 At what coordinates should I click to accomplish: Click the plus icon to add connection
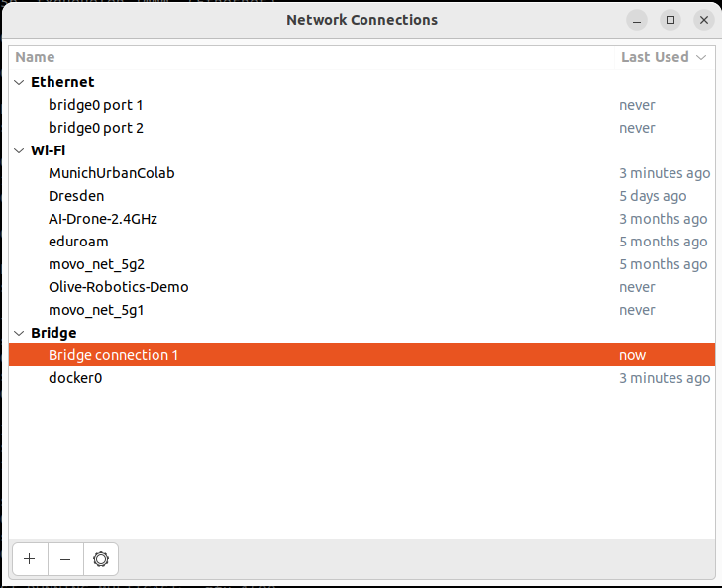(29, 559)
